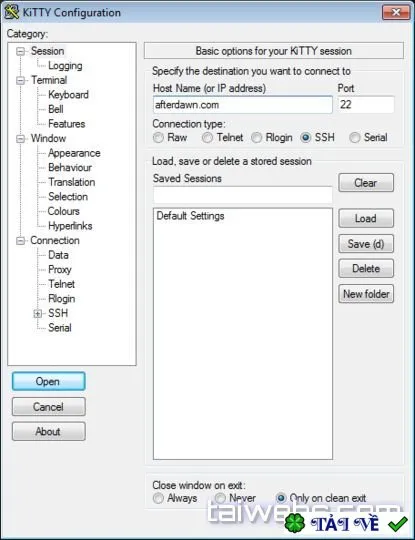This screenshot has height=540, width=415.
Task: Open the Hyperlinks category
Action: [x=70, y=226]
